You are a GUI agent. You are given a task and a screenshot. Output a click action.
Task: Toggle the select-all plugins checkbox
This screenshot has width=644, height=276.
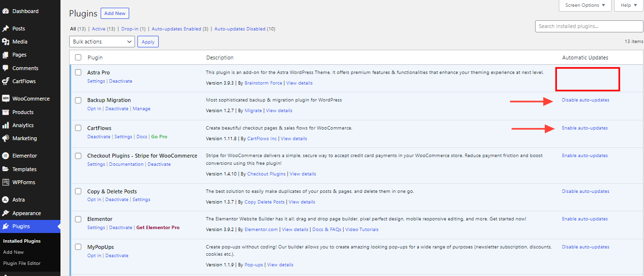(x=78, y=58)
